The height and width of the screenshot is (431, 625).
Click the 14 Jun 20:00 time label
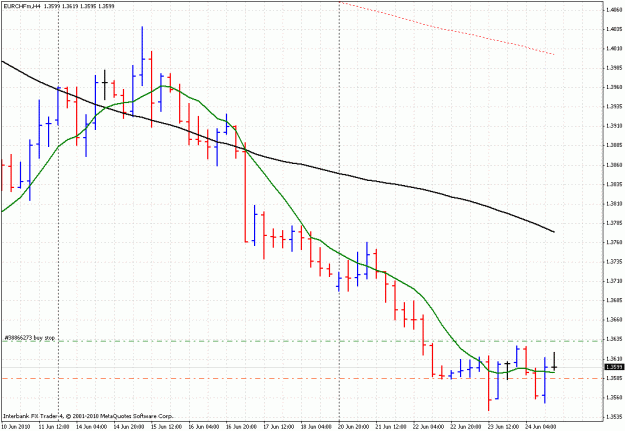click(x=128, y=427)
